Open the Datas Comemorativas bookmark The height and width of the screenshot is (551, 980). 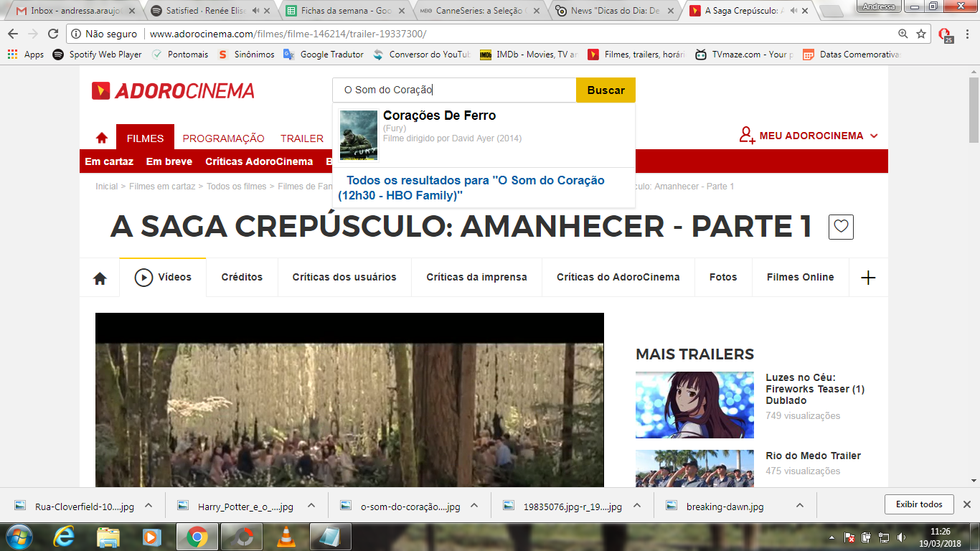point(851,55)
